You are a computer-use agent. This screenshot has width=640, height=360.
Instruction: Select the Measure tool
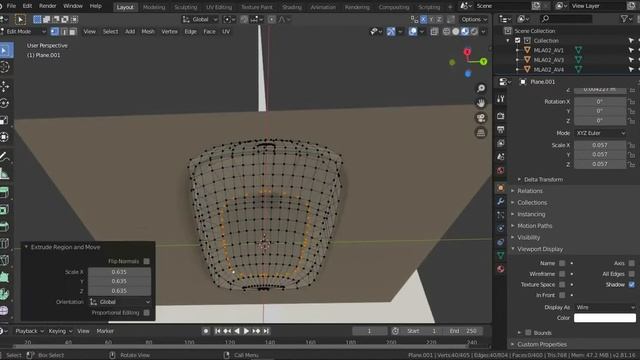[5, 173]
